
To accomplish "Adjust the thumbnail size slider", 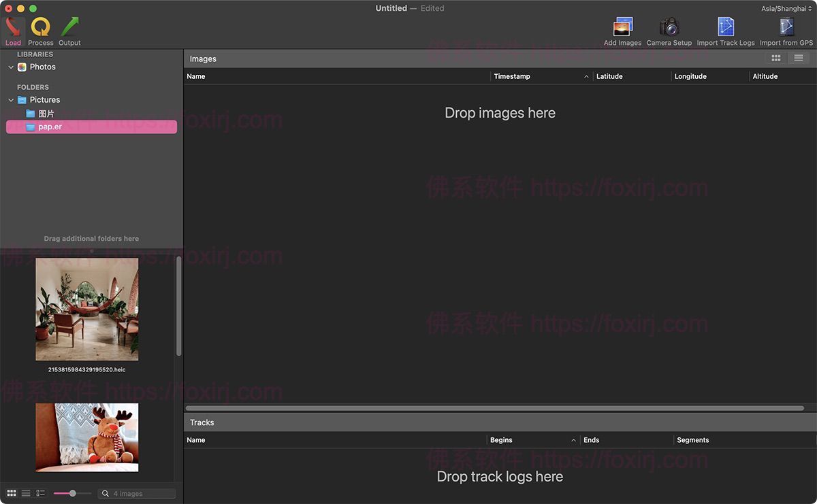I will (72, 493).
